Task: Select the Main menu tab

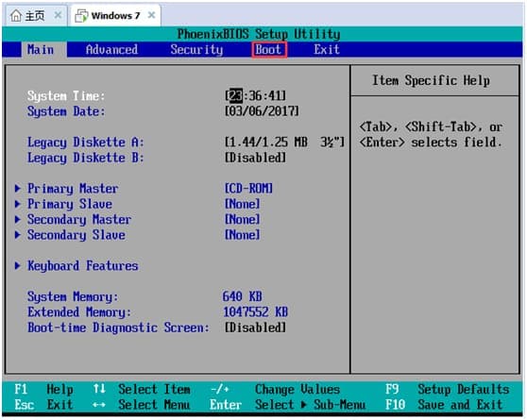Action: click(41, 50)
